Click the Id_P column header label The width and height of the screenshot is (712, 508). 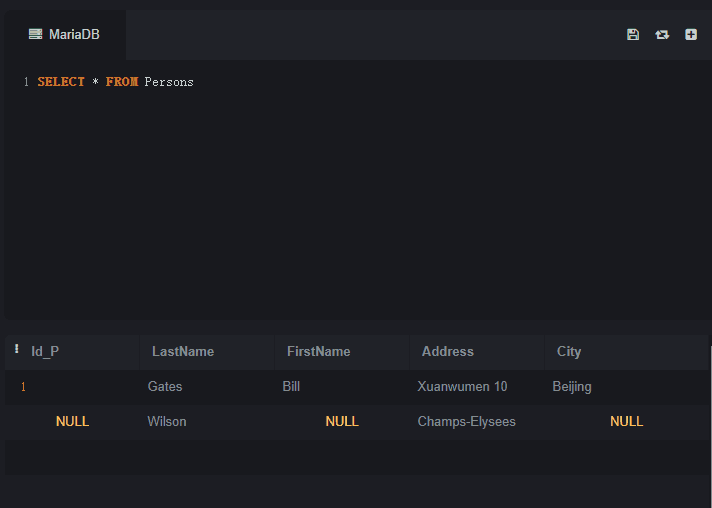coord(45,351)
